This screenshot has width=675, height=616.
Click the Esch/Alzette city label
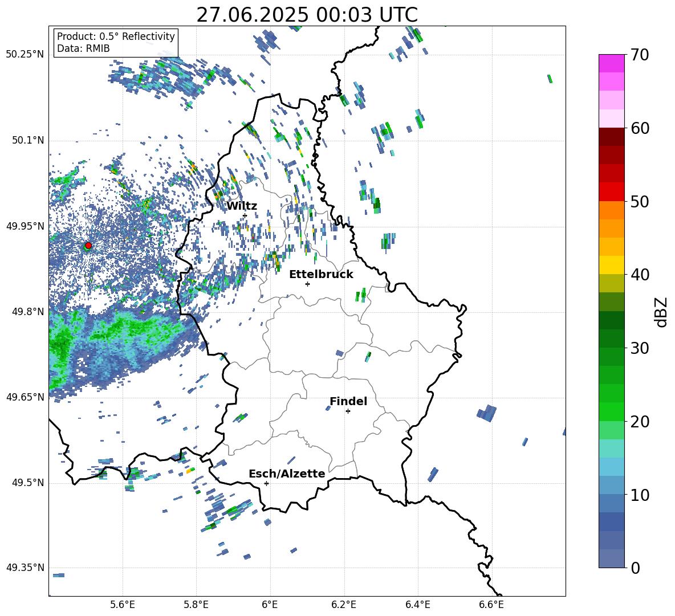click(287, 474)
